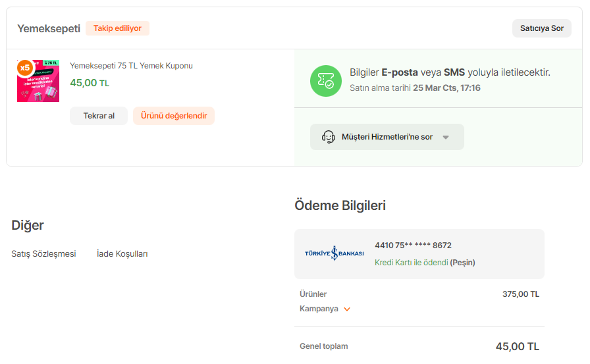
Task: Open the Satış Sözleşmesi link
Action: click(x=43, y=253)
